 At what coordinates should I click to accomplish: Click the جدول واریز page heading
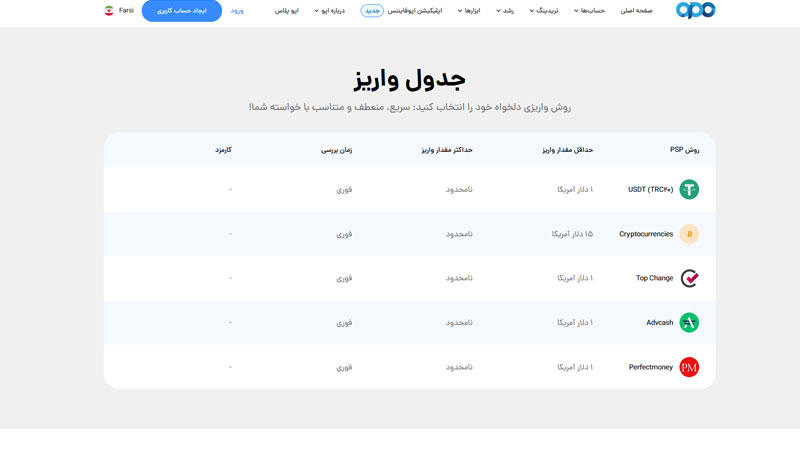pyautogui.click(x=410, y=80)
